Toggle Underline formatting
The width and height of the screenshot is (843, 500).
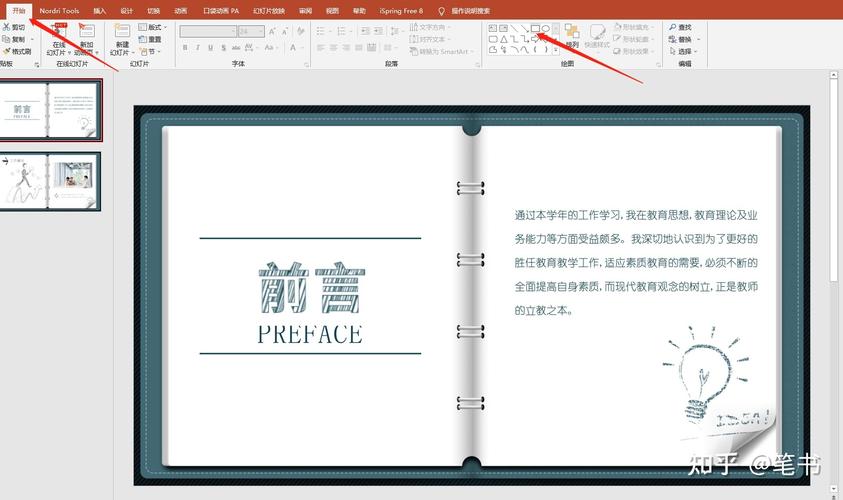(211, 48)
